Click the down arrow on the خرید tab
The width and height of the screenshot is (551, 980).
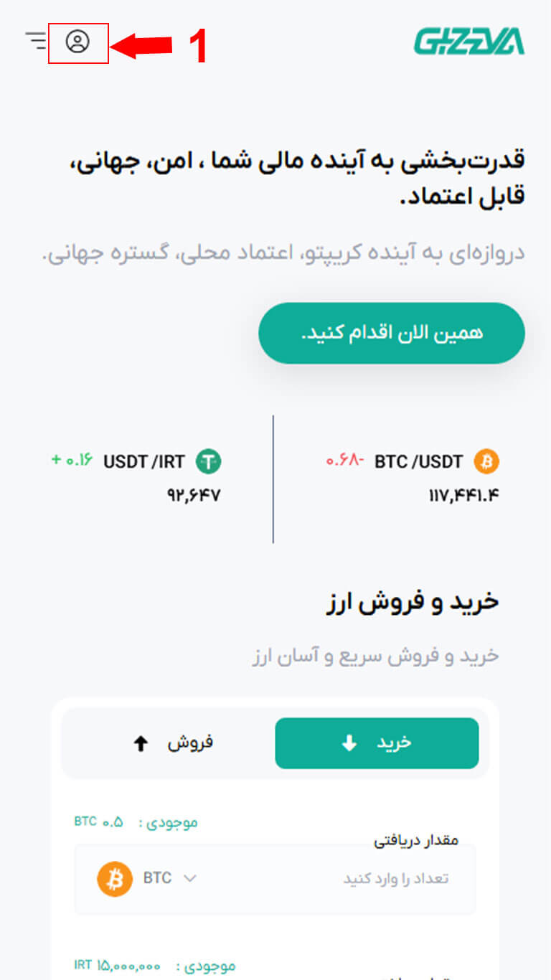(349, 744)
